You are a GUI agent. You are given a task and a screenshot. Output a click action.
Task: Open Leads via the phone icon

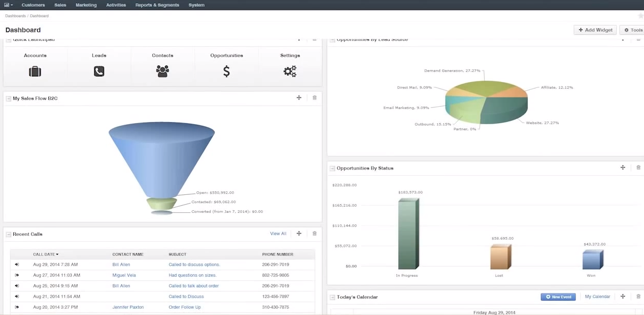point(98,72)
